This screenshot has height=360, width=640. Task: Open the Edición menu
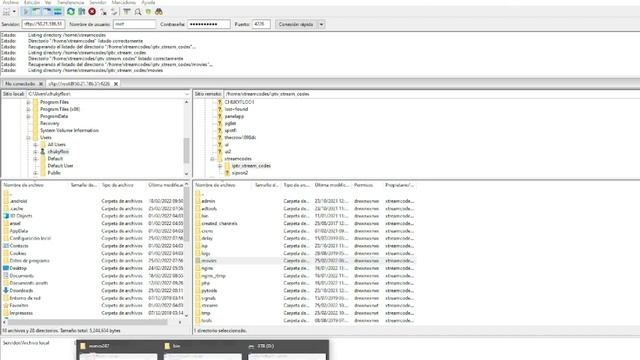tap(32, 2)
